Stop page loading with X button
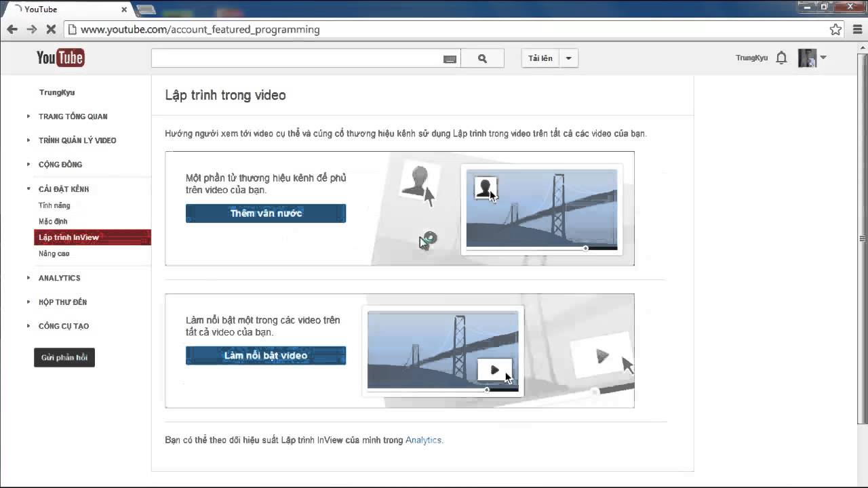This screenshot has width=868, height=488. click(x=51, y=29)
